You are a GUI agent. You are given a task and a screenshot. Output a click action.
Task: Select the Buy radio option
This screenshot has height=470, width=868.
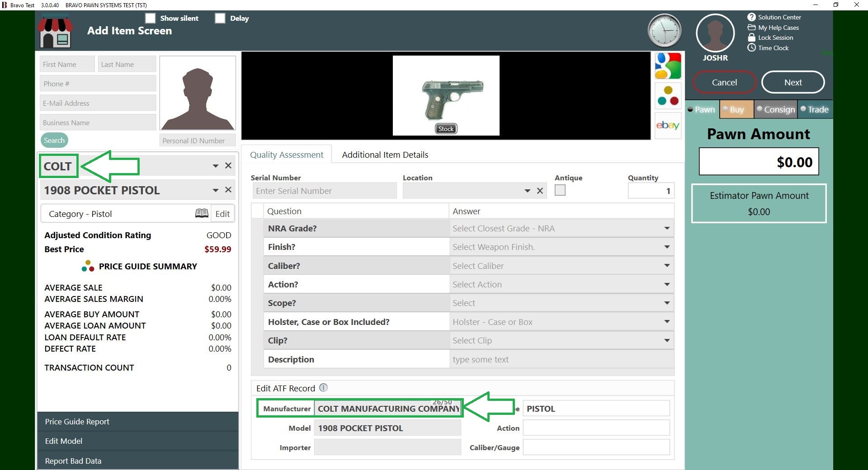point(725,109)
